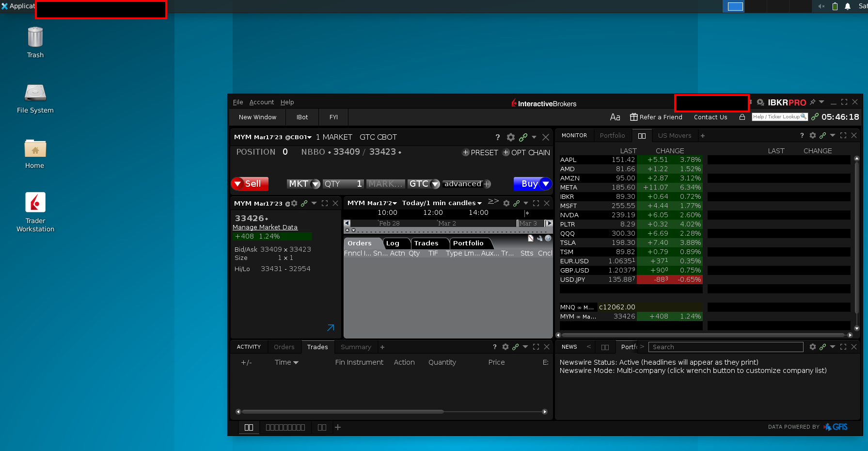Jump chart to latest bar arrow icon
The width and height of the screenshot is (868, 451).
(x=527, y=213)
